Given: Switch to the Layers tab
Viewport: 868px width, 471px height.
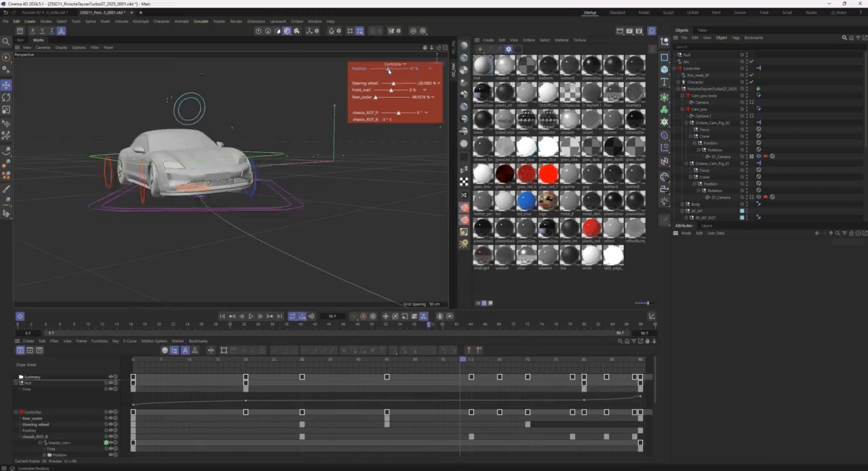Looking at the screenshot, I should click(x=707, y=225).
